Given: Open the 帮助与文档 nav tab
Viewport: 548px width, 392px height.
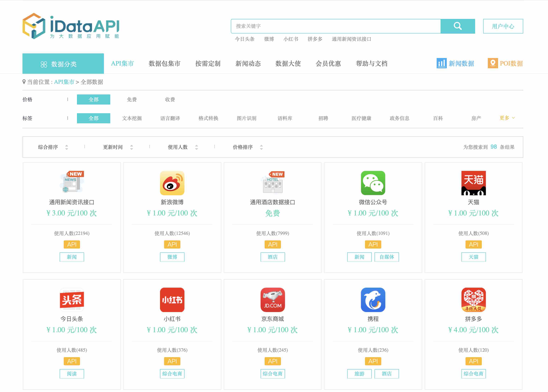Looking at the screenshot, I should pyautogui.click(x=372, y=64).
